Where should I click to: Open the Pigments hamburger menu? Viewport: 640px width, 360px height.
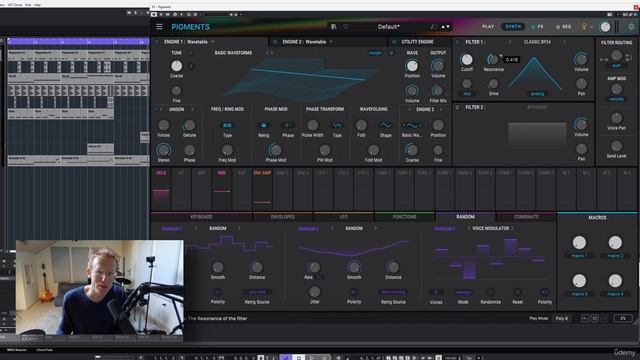click(159, 27)
